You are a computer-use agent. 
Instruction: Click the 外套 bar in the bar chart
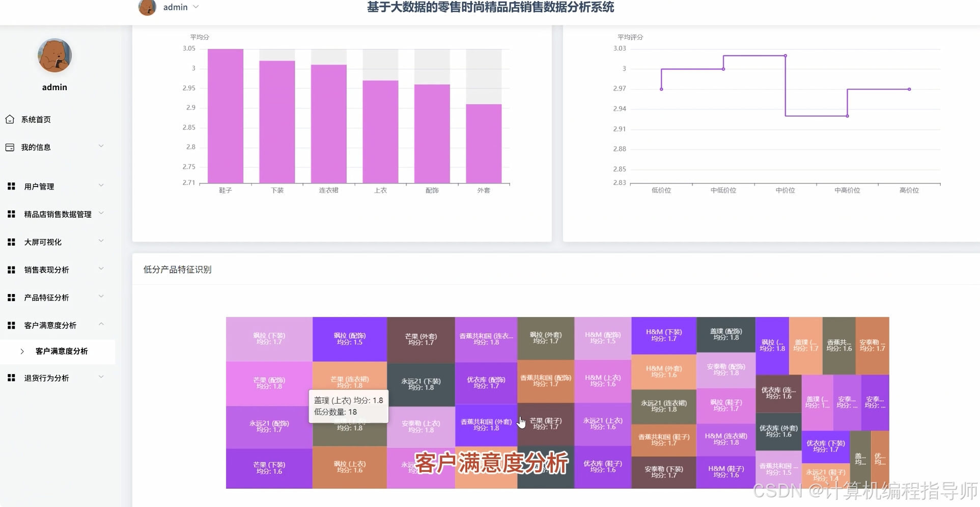(x=484, y=144)
